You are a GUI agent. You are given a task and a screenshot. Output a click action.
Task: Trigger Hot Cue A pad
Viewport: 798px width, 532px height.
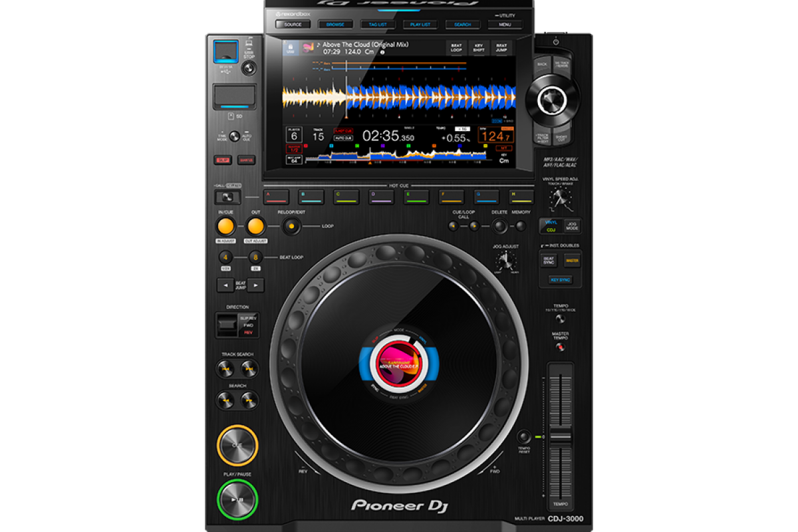[276, 196]
